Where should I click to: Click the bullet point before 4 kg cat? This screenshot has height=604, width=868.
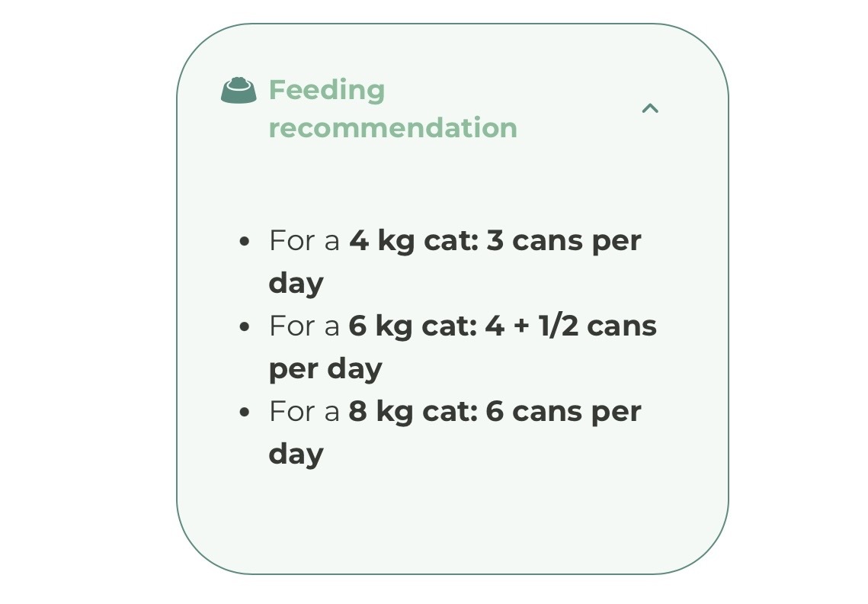click(x=244, y=242)
